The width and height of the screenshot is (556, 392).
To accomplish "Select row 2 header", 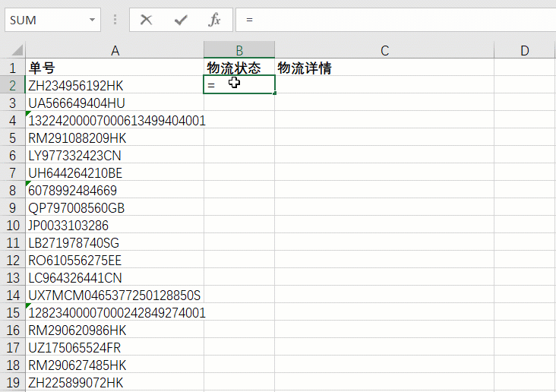I will [x=12, y=85].
